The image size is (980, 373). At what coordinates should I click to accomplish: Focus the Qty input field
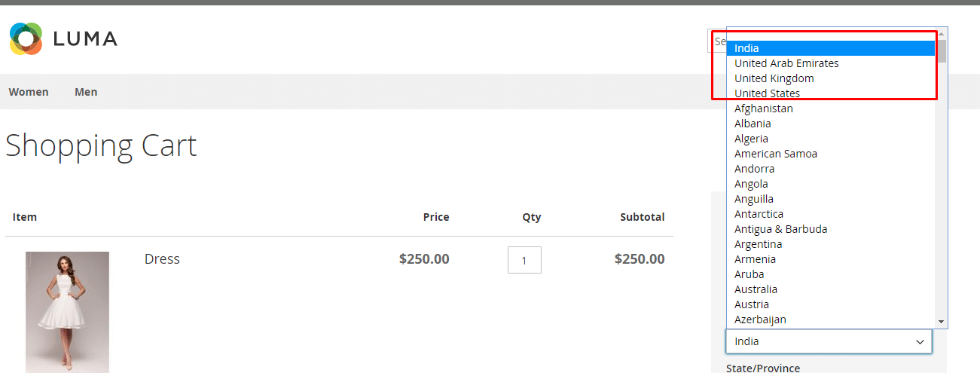[524, 260]
